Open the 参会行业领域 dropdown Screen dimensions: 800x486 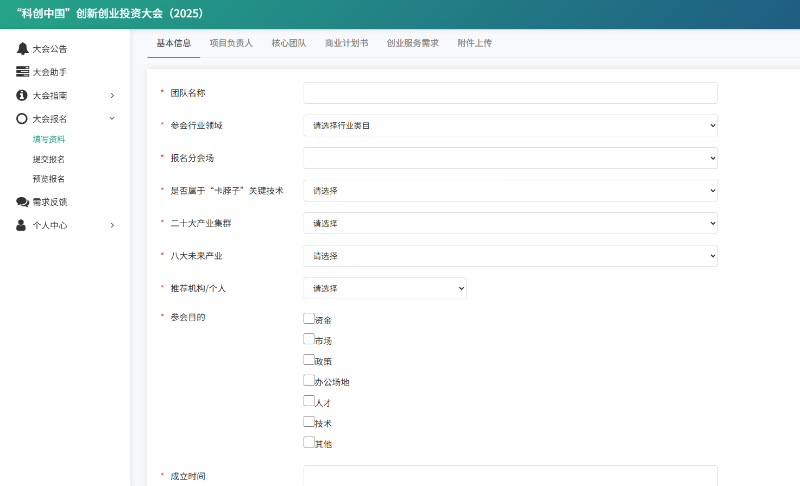pyautogui.click(x=510, y=125)
